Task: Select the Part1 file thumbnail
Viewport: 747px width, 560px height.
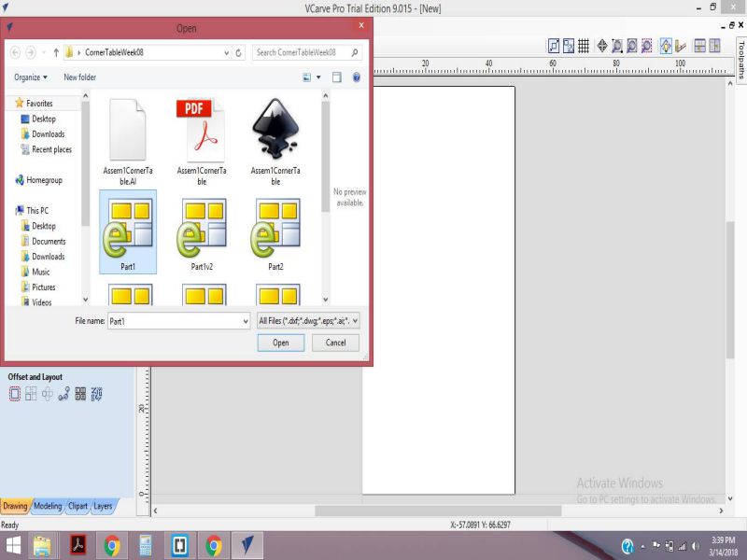Action: 128,231
